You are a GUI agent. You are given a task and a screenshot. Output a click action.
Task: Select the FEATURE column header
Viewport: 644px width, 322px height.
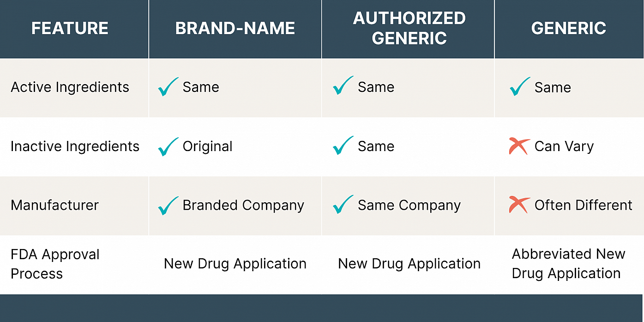70,29
